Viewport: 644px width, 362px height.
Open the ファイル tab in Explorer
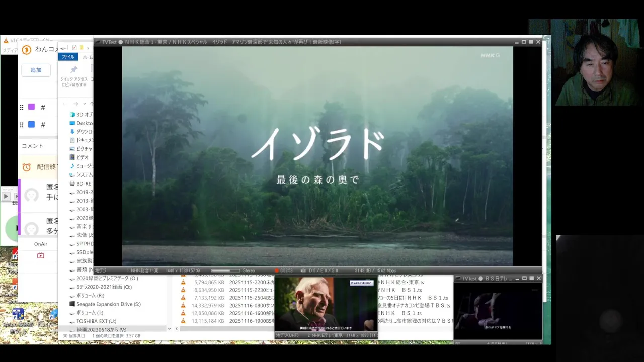(68, 57)
